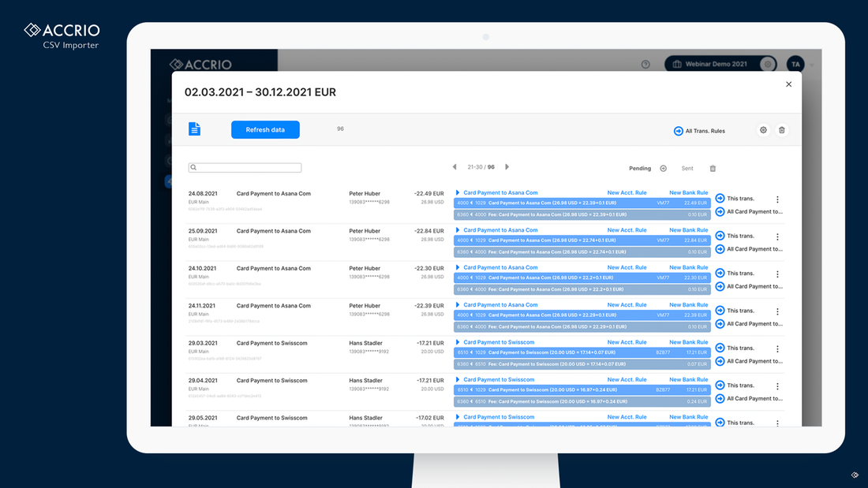The height and width of the screenshot is (488, 868).
Task: Click the delete icon beside the Sent label
Action: pos(713,168)
